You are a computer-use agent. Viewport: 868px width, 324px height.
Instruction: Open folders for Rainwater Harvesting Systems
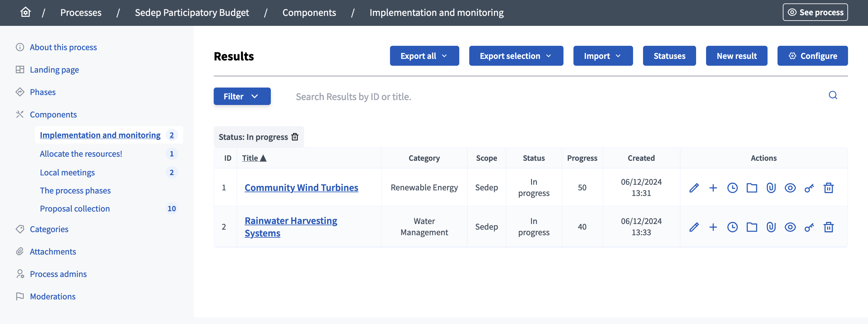click(x=751, y=227)
